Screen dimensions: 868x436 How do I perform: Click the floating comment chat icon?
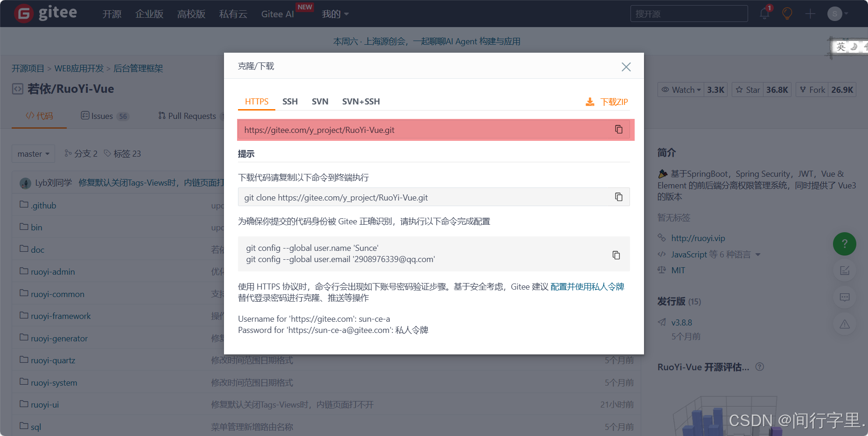(845, 297)
